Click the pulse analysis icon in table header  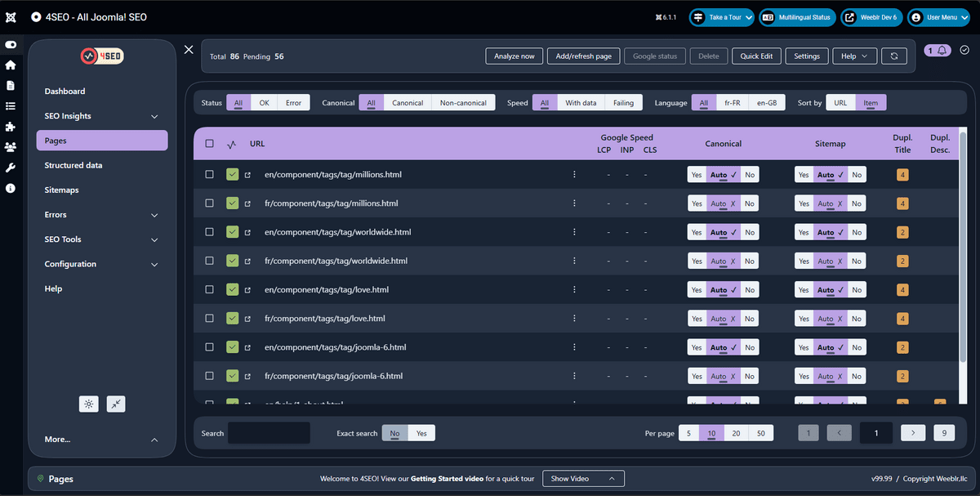click(231, 144)
